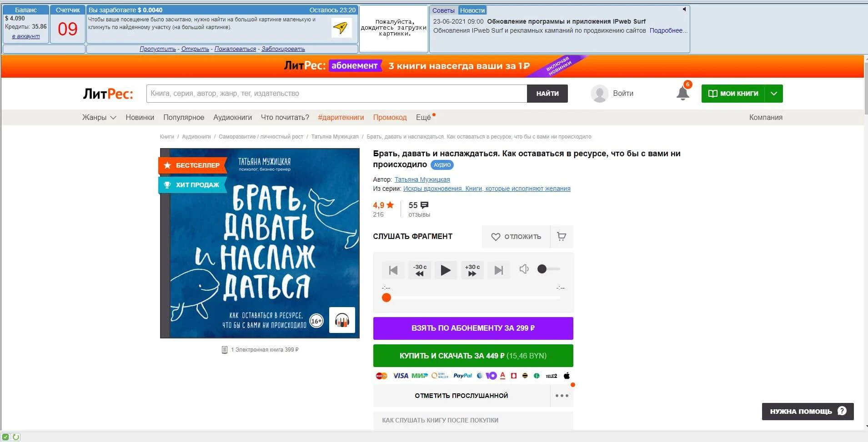Rewind 30 seconds in audio player
Image resolution: width=868 pixels, height=442 pixels.
[x=420, y=270]
